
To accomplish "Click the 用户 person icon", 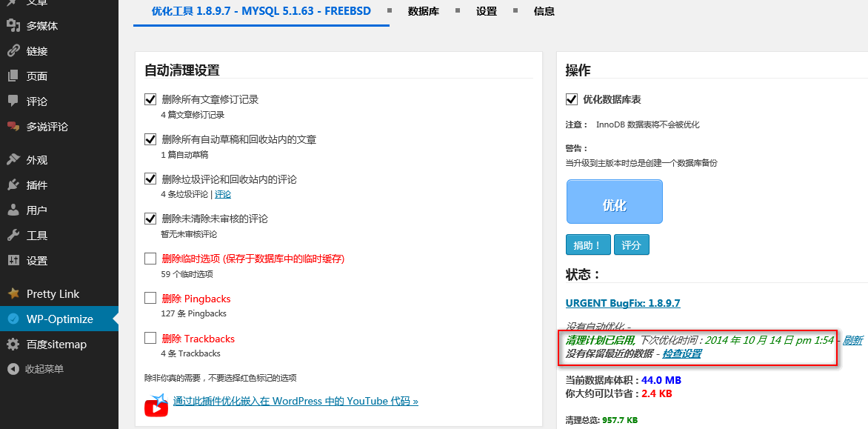I will point(13,210).
